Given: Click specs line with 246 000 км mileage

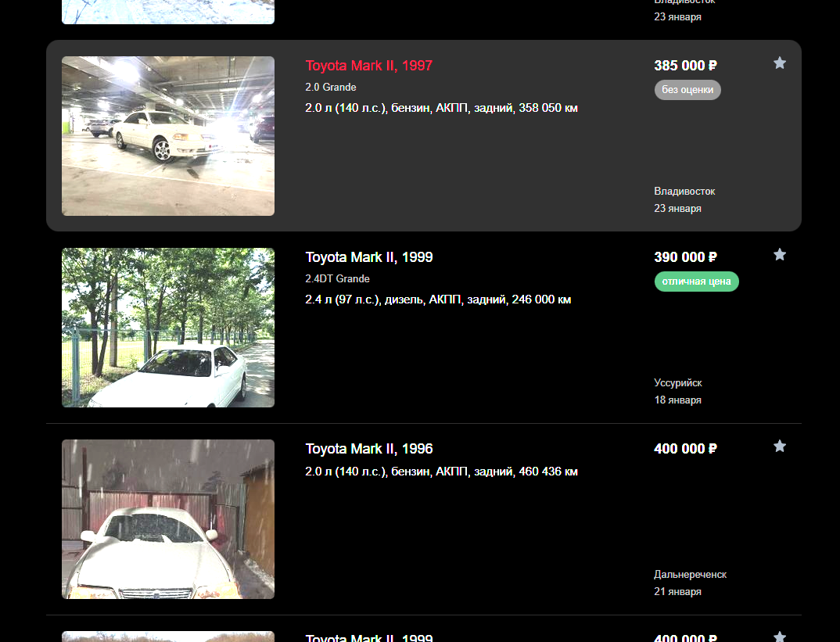Looking at the screenshot, I should 438,299.
